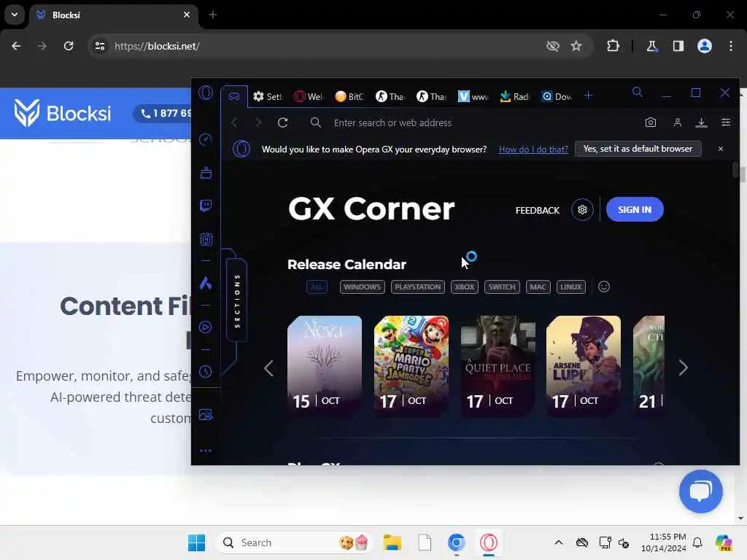This screenshot has height=560, width=747.
Task: View Chrome site information icon
Action: click(x=99, y=46)
